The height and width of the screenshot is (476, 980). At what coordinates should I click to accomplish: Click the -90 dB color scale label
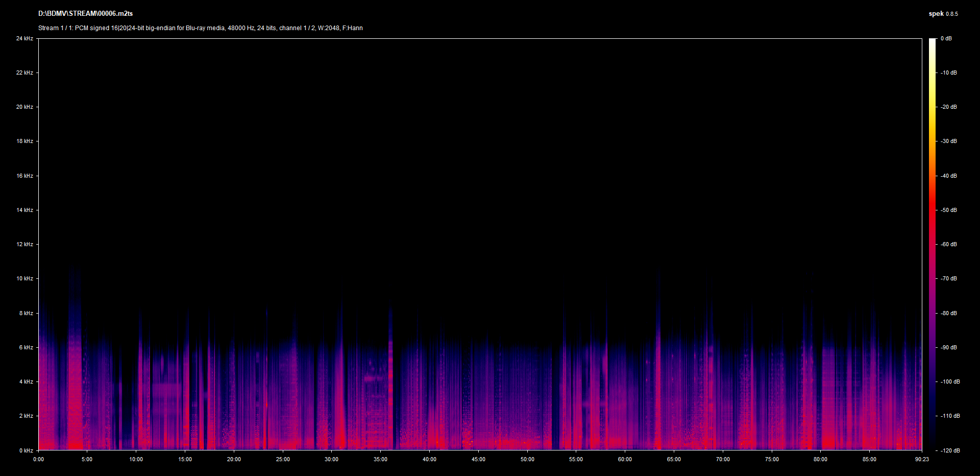coord(949,347)
